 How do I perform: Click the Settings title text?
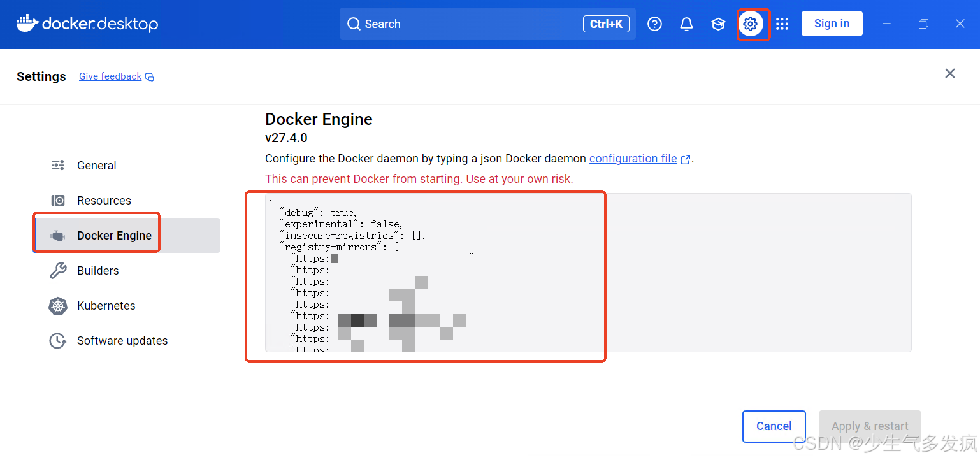41,76
